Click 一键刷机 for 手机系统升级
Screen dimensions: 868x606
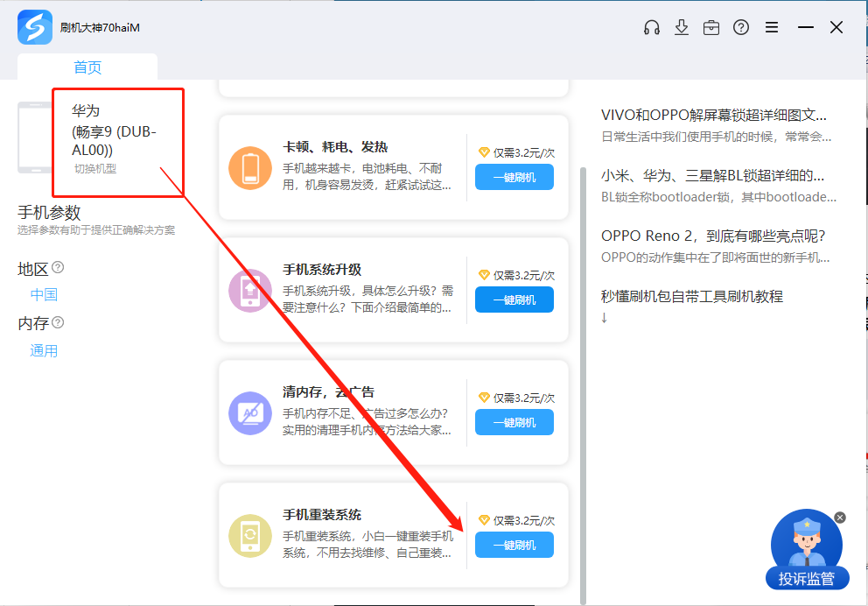coord(514,300)
